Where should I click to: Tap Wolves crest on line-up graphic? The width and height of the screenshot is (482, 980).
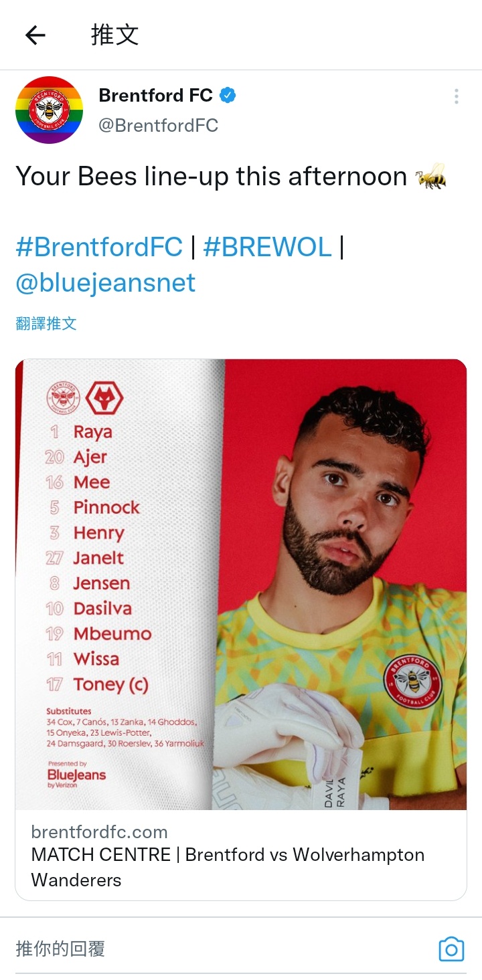[105, 397]
